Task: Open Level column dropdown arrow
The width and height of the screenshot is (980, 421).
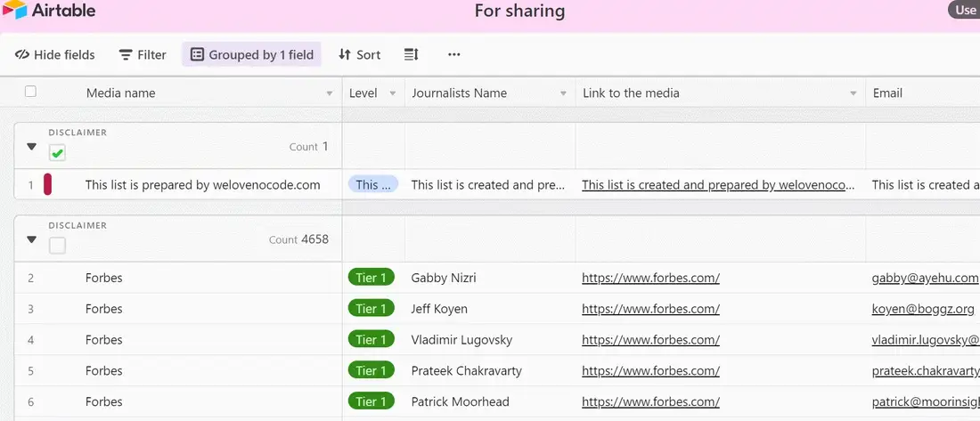Action: [x=393, y=93]
